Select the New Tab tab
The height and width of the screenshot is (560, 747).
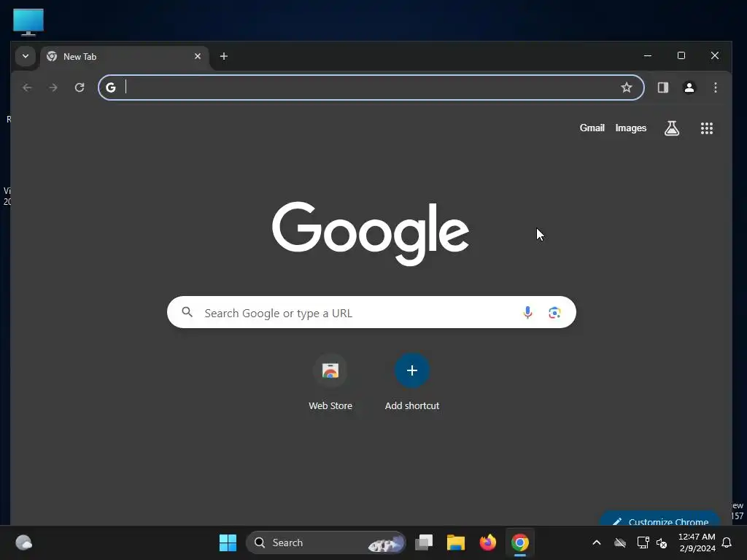125,57
